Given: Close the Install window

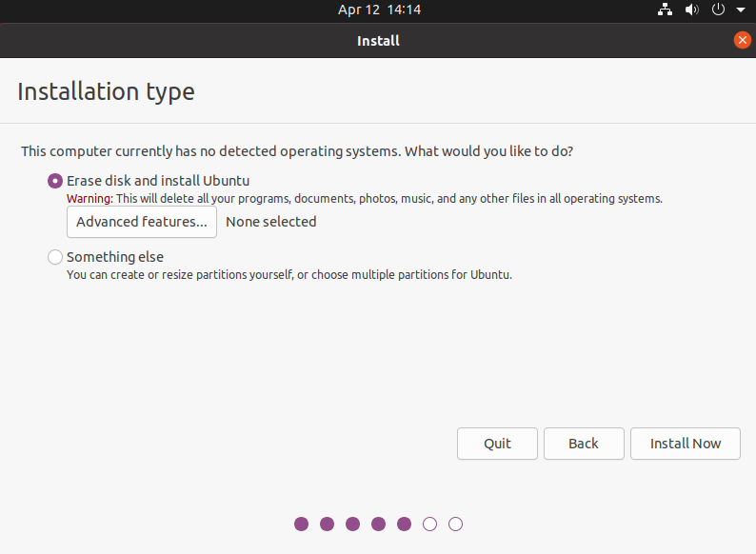Looking at the screenshot, I should 742,40.
